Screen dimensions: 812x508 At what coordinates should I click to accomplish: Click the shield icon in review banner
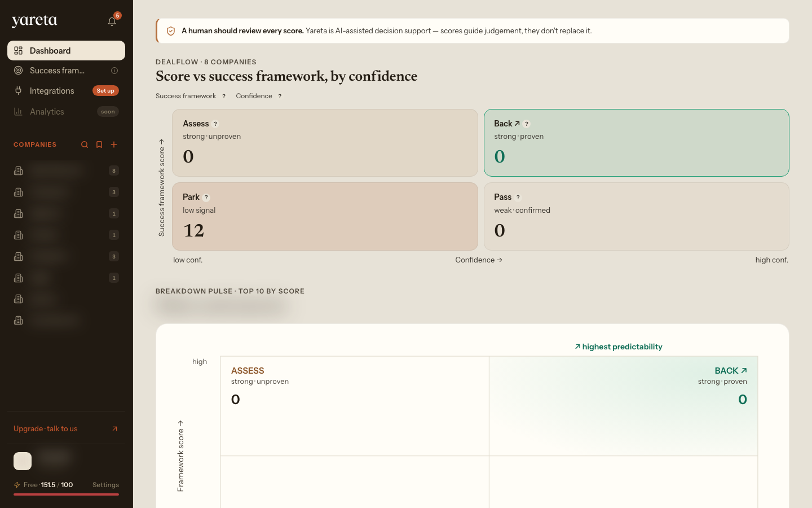pos(171,31)
